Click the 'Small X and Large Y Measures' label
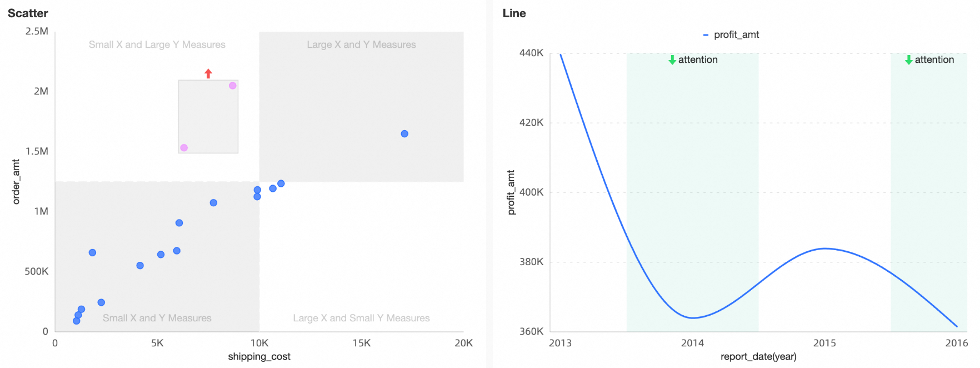Image resolution: width=980 pixels, height=368 pixels. point(157,44)
